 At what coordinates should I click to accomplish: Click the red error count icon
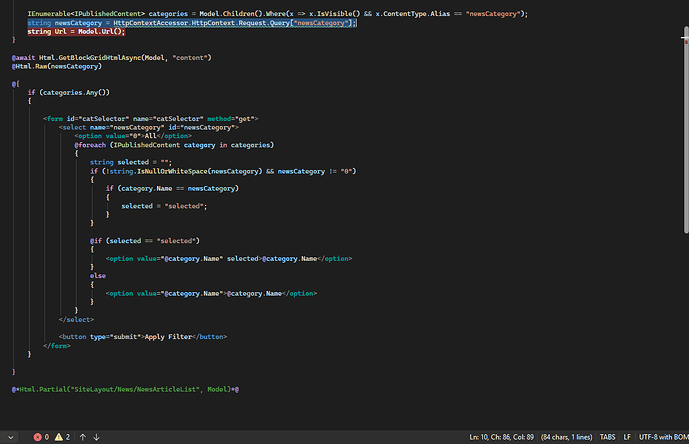(37, 437)
